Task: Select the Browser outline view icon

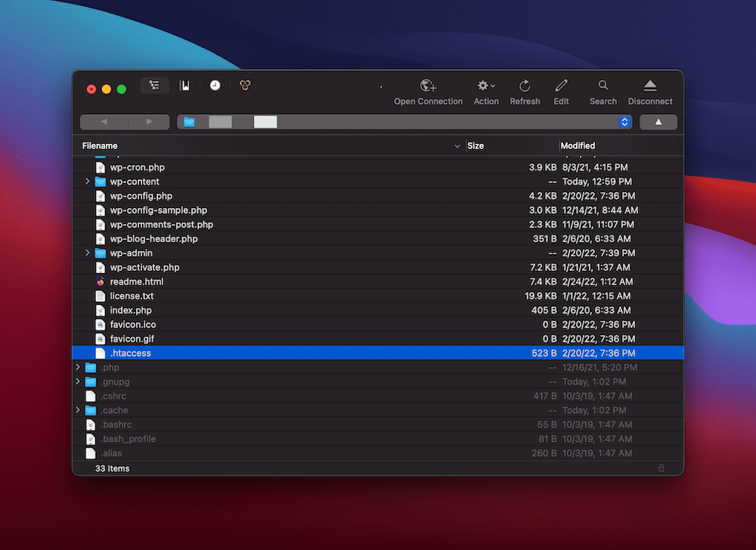Action: 154,86
